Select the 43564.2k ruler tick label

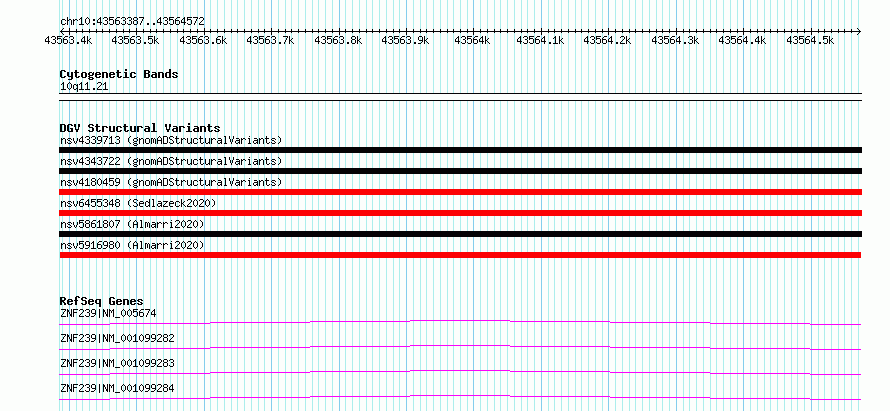click(x=608, y=40)
